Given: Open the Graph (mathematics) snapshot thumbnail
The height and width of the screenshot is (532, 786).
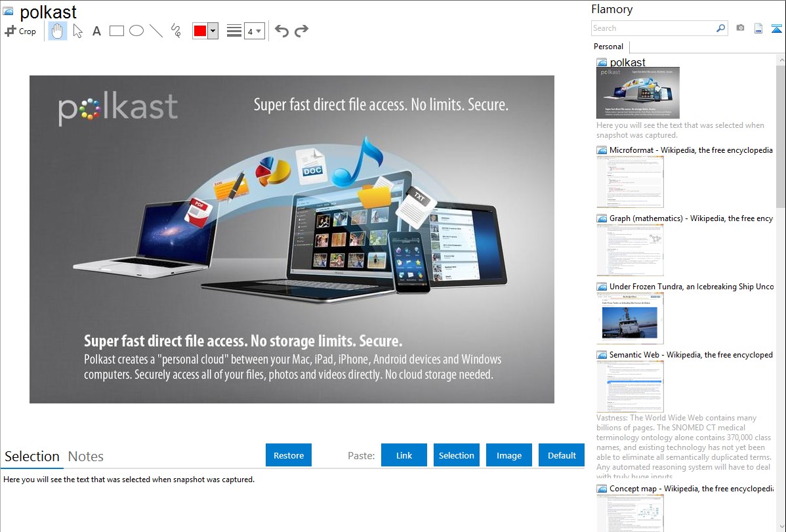Looking at the screenshot, I should click(x=630, y=250).
